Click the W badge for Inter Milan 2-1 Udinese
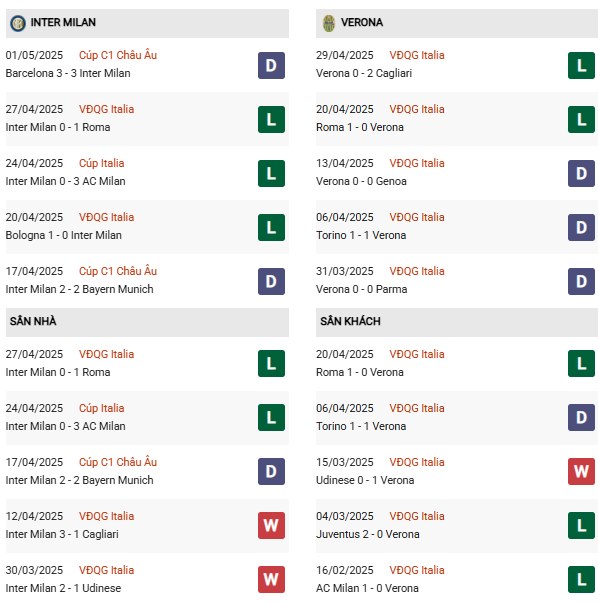 pos(271,580)
